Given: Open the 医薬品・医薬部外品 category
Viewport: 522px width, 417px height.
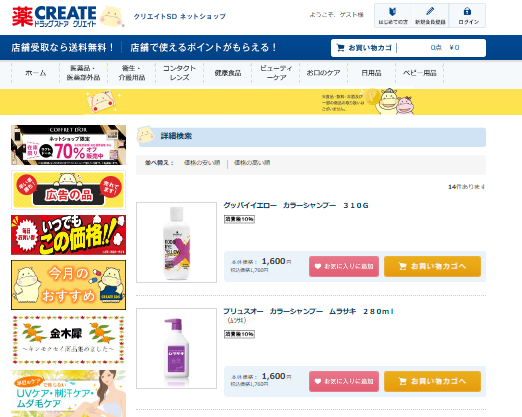Looking at the screenshot, I should click(83, 73).
